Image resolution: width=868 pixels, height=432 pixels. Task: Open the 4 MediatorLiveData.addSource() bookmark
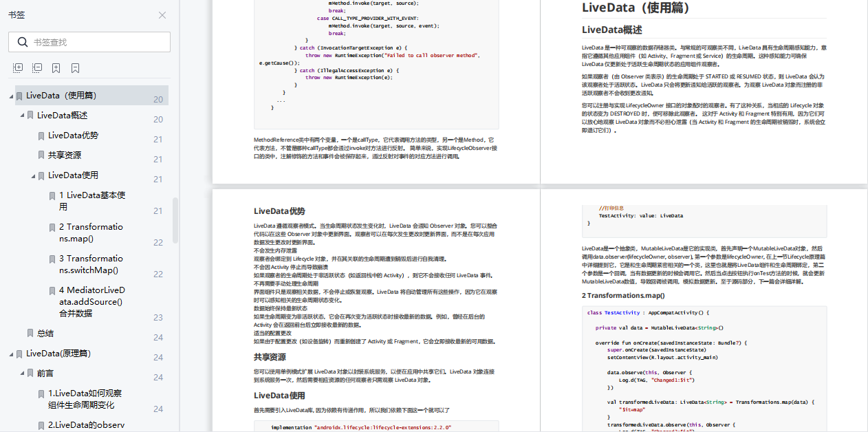click(92, 301)
